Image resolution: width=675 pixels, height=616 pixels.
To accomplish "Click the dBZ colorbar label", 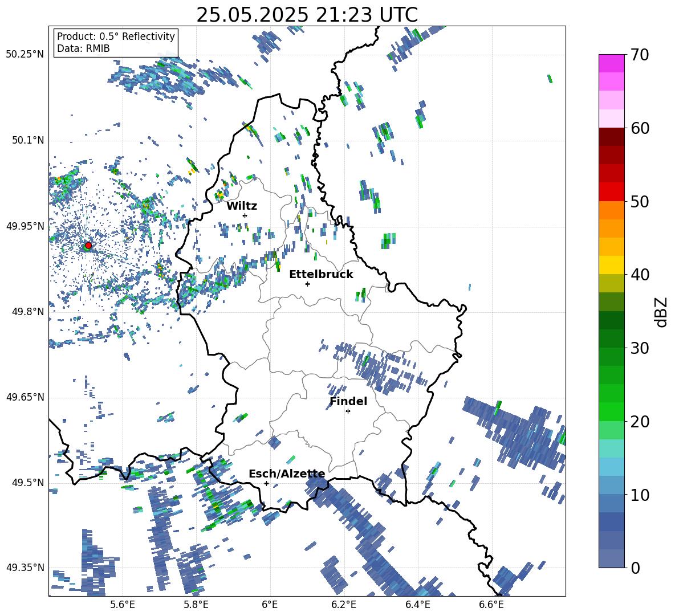I will pos(662,312).
